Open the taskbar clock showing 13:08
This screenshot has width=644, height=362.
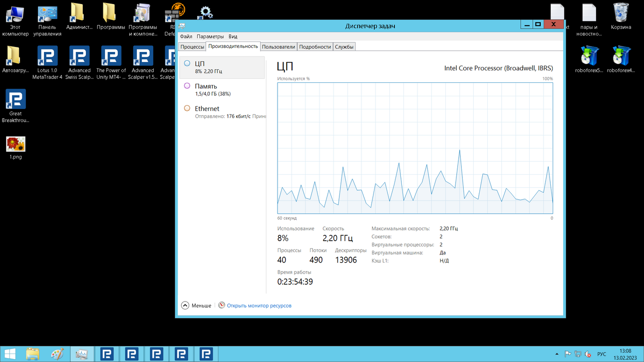pyautogui.click(x=625, y=354)
